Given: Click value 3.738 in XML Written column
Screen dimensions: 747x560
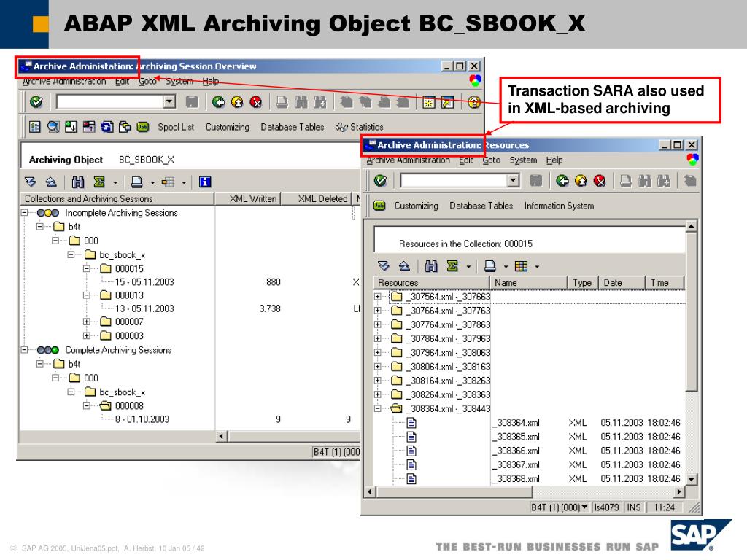Looking at the screenshot, I should click(x=270, y=308).
